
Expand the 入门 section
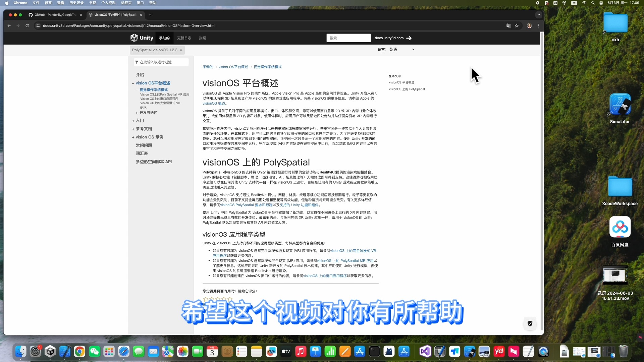point(133,121)
